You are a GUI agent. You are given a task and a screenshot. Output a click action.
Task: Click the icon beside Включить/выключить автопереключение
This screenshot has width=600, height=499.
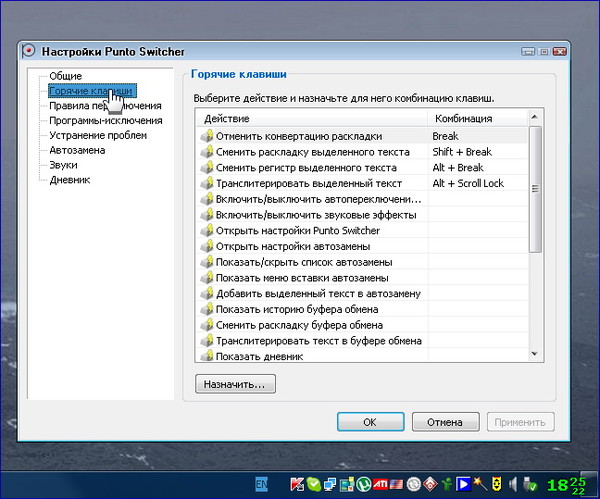pos(207,199)
